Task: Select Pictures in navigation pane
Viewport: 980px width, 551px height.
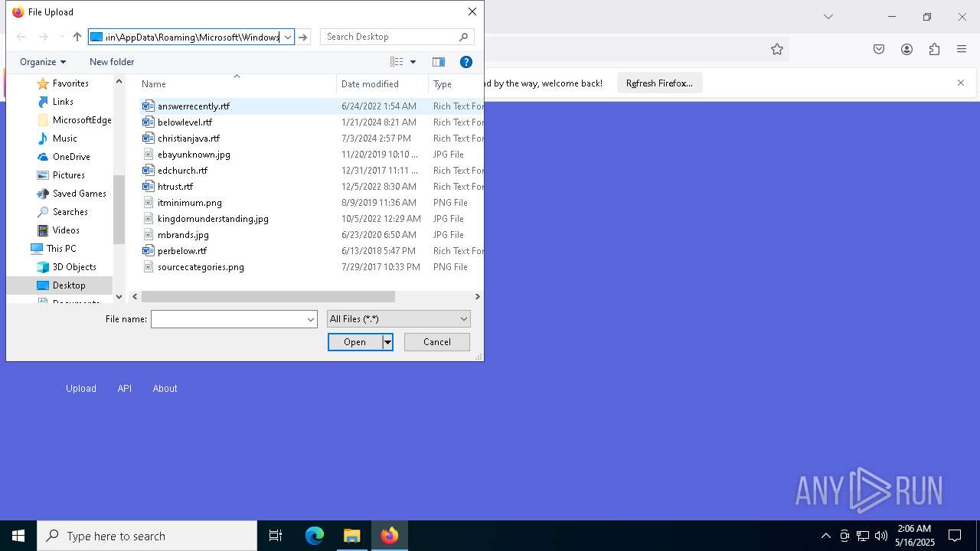Action: pos(68,175)
